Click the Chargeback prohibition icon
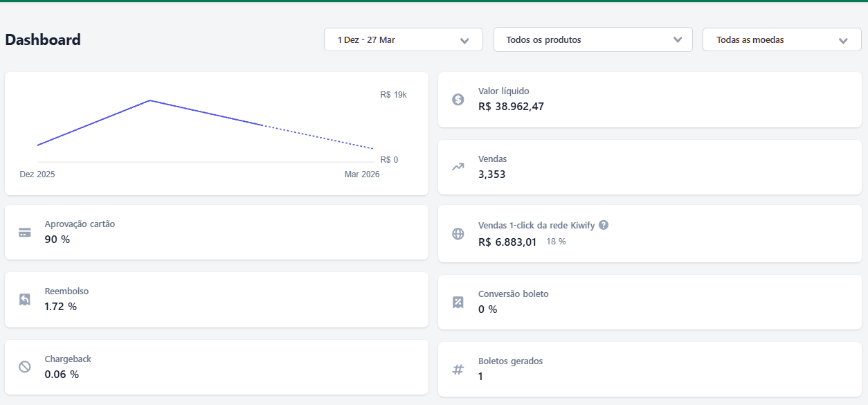The width and height of the screenshot is (868, 405). (24, 368)
